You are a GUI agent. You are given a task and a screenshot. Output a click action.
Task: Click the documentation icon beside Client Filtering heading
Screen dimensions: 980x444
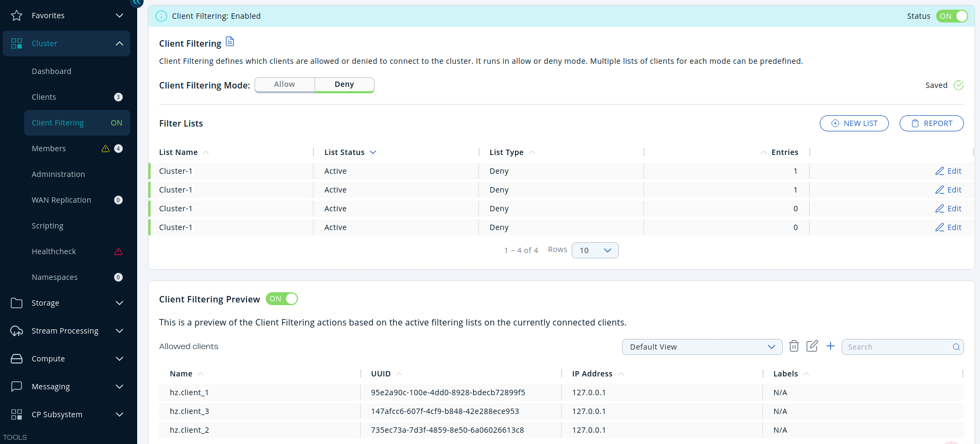(x=230, y=42)
